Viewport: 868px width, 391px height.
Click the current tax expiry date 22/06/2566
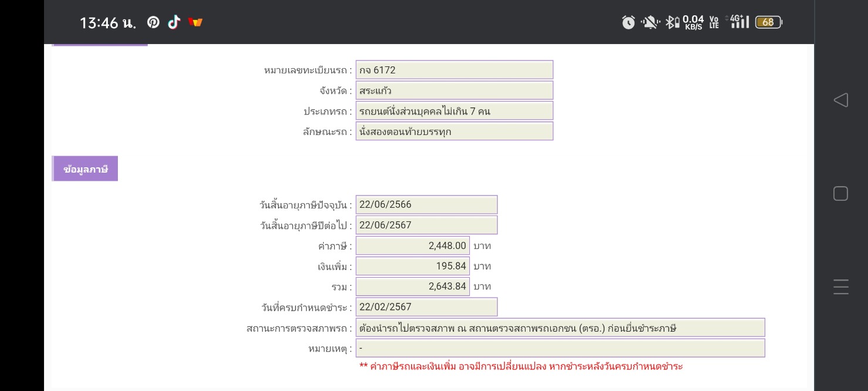pyautogui.click(x=426, y=204)
